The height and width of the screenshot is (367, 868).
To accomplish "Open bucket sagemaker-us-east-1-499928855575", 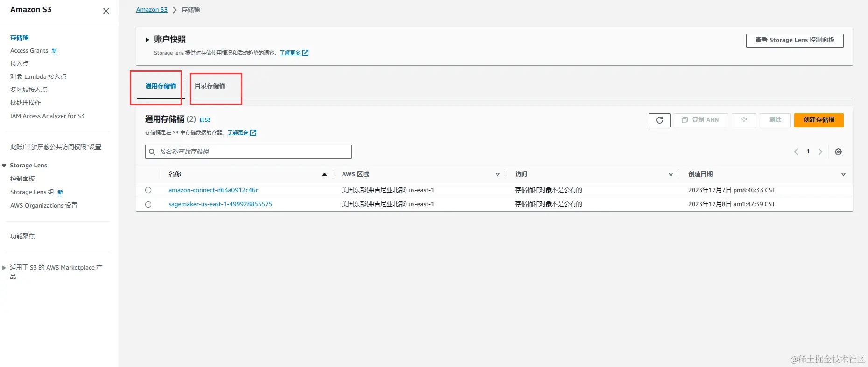I will [220, 204].
